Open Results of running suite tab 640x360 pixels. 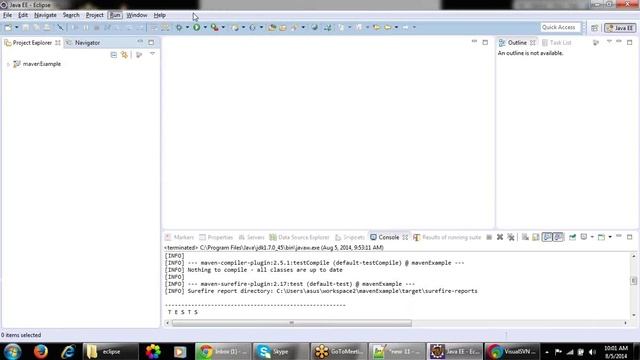coord(447,237)
